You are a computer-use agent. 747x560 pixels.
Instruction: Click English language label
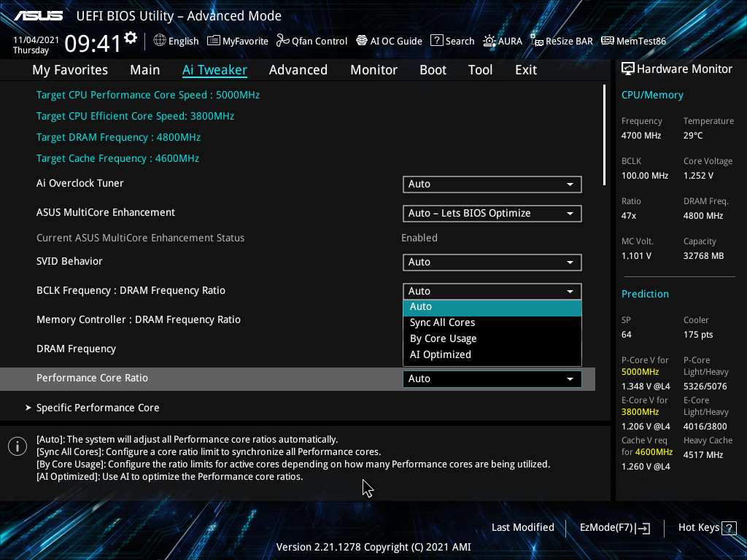tap(183, 42)
